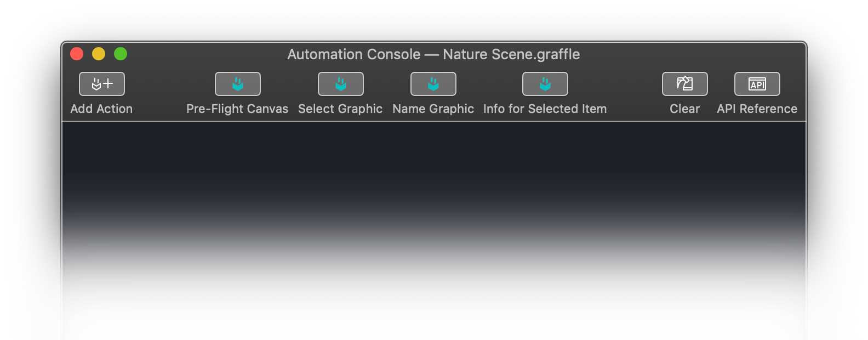Viewport: 868px width, 340px height.
Task: Run the Pre-Flight Canvas action icon
Action: click(237, 84)
